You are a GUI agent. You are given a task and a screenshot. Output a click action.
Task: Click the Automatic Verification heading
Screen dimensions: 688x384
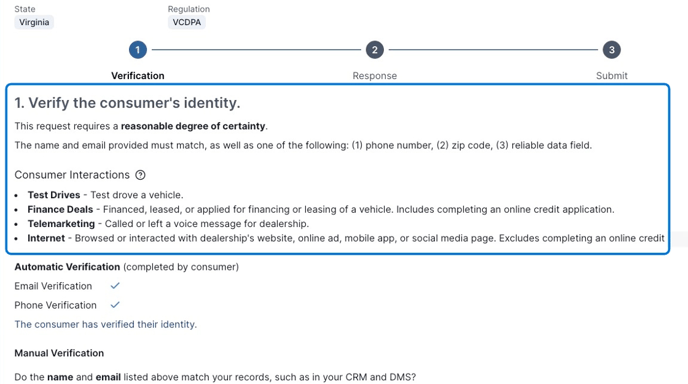coord(67,267)
